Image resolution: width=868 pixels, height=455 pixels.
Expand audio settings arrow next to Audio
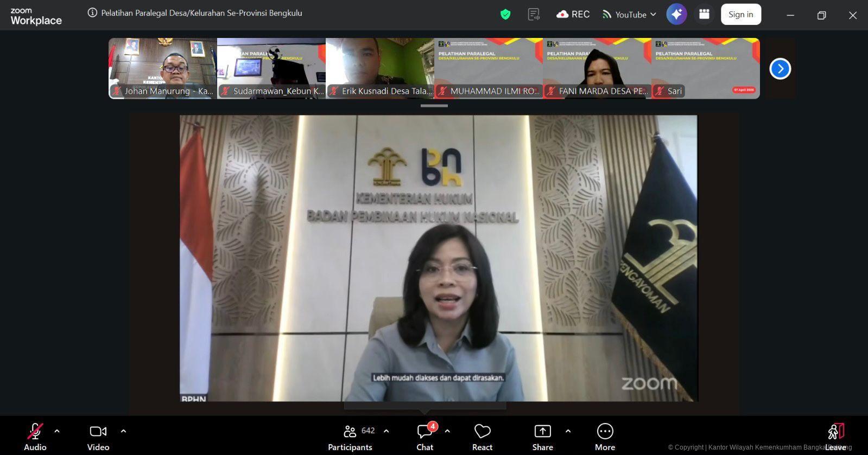pyautogui.click(x=57, y=431)
